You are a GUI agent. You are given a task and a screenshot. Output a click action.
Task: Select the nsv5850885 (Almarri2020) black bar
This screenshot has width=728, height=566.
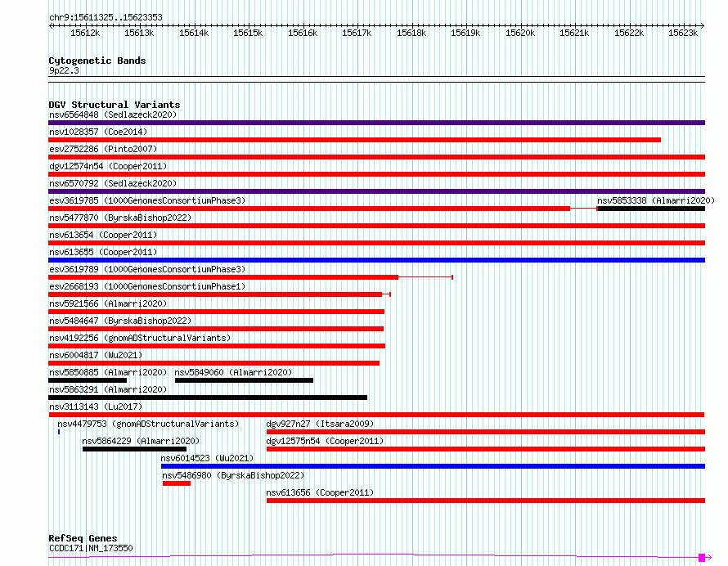click(x=88, y=380)
